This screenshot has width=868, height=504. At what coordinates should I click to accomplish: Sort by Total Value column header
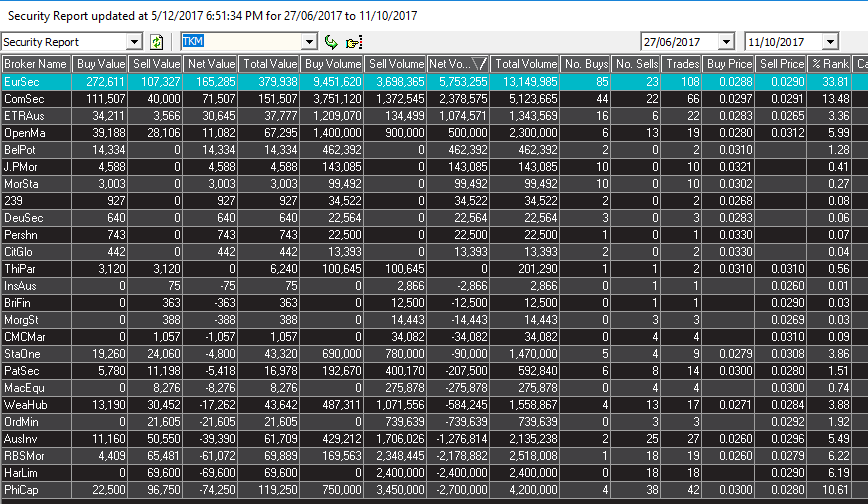(x=269, y=64)
